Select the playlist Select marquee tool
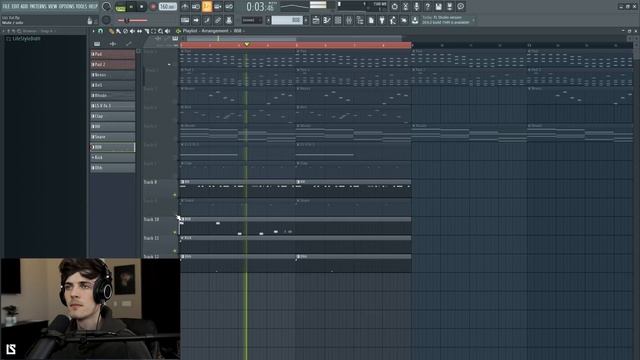Screen dimensions: 640x360 pyautogui.click(x=153, y=31)
